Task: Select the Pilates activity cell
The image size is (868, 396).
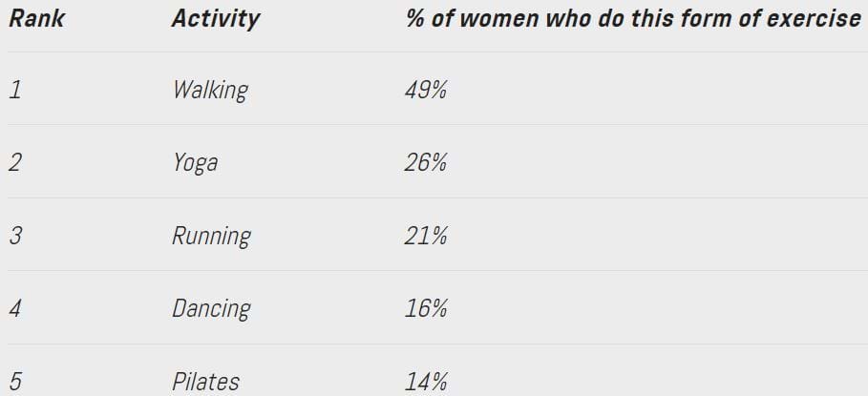Action: [206, 382]
